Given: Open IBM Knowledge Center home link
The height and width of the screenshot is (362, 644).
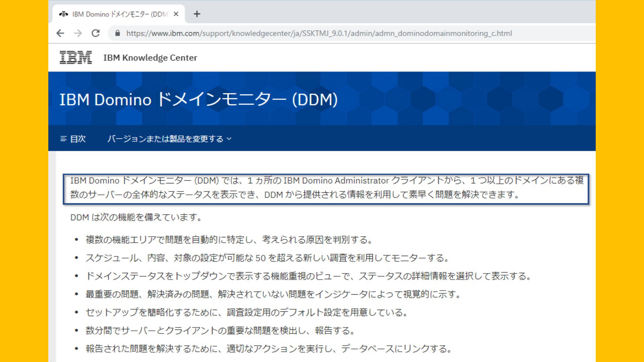Looking at the screenshot, I should pos(150,58).
